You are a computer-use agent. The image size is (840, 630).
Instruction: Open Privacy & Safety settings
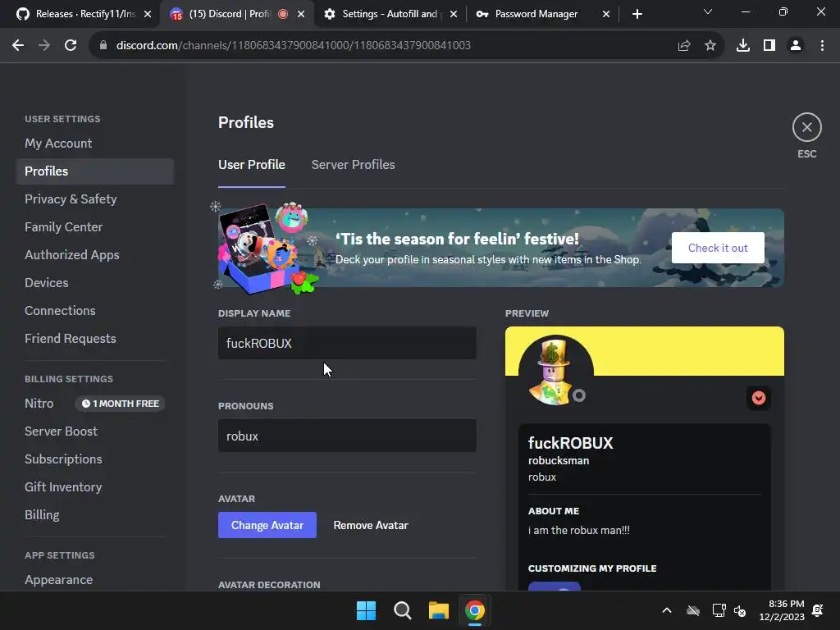pos(95,199)
